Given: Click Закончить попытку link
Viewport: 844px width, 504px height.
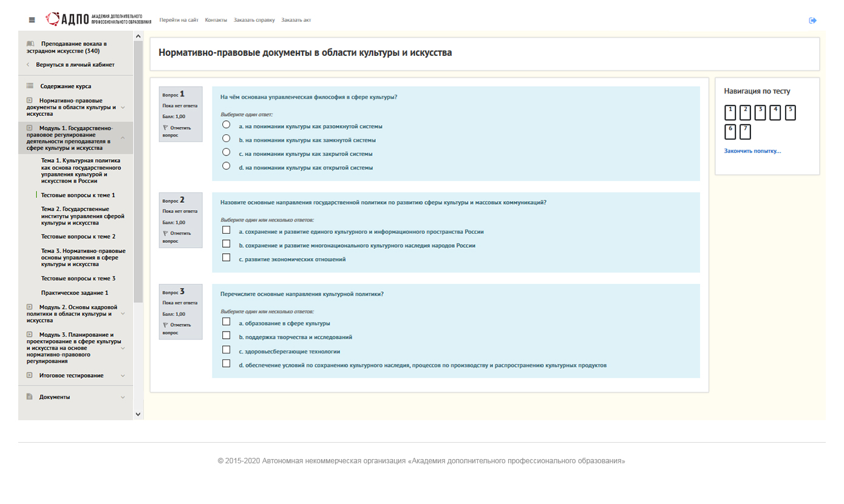Looking at the screenshot, I should click(752, 151).
